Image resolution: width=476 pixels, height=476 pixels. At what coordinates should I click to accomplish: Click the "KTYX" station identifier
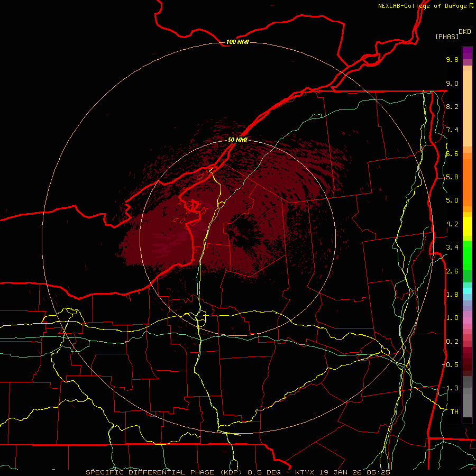(305, 472)
